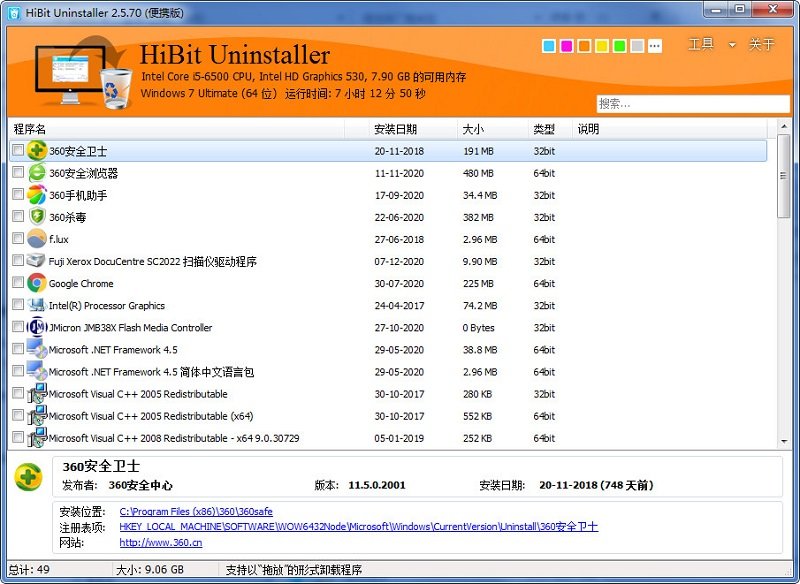Image resolution: width=800 pixels, height=584 pixels.
Task: Open the 关于 menu
Action: point(761,44)
